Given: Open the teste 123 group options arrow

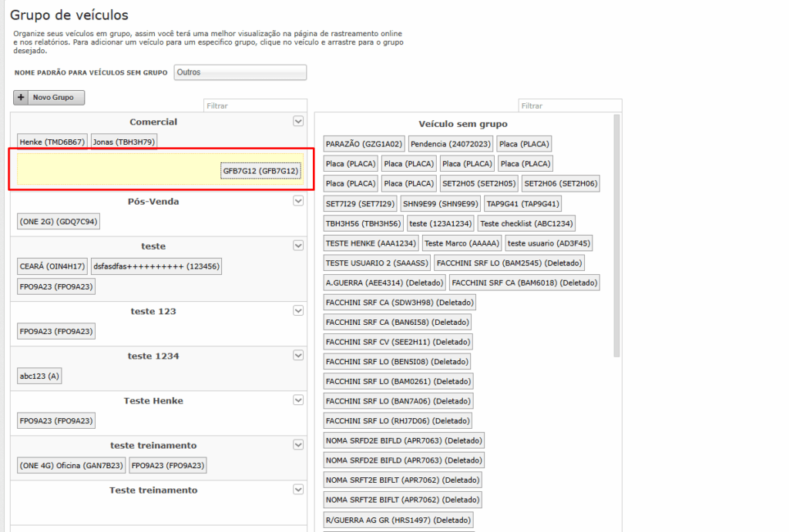Looking at the screenshot, I should click(x=298, y=311).
